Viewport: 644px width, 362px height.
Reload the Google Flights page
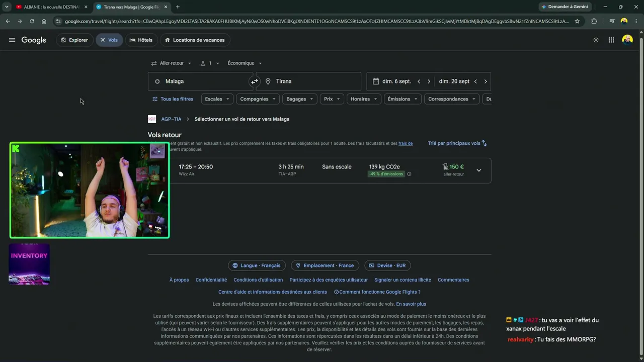click(x=32, y=21)
